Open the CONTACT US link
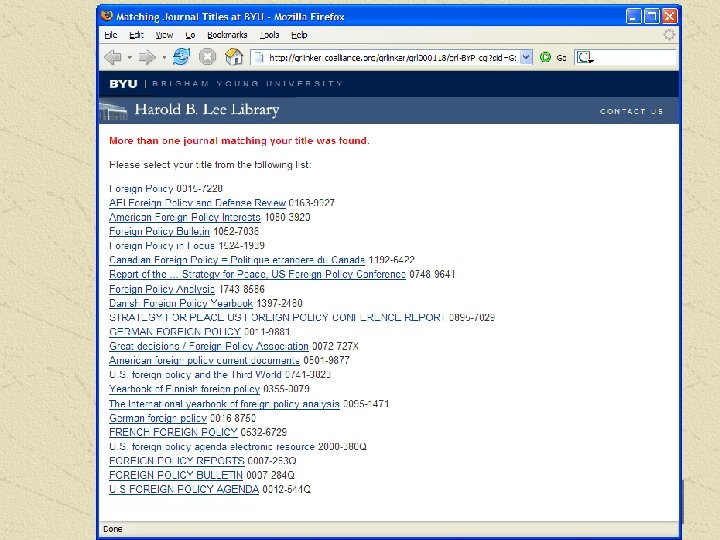 tap(631, 111)
